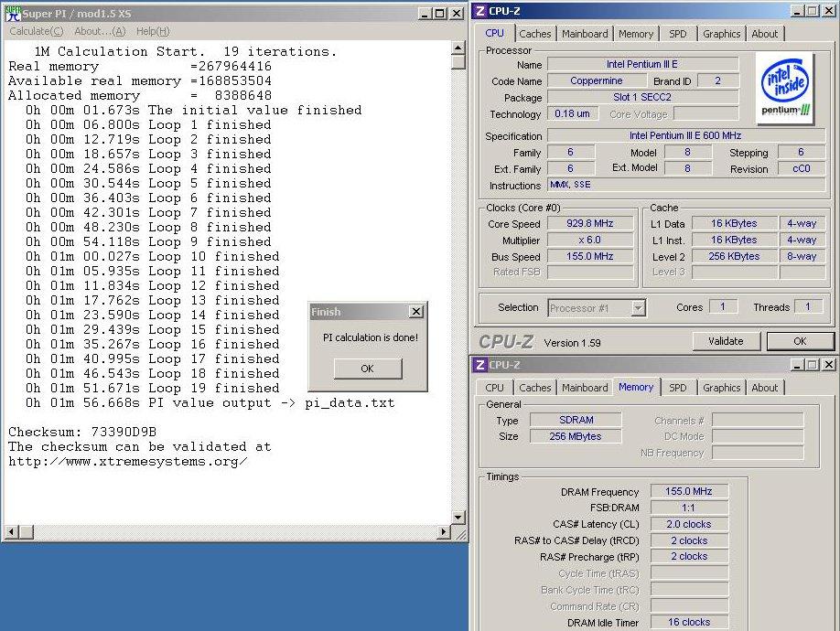Click the horizontal scrollbar thumb in Super PI
Image resolution: width=840 pixels, height=631 pixels.
(27, 532)
